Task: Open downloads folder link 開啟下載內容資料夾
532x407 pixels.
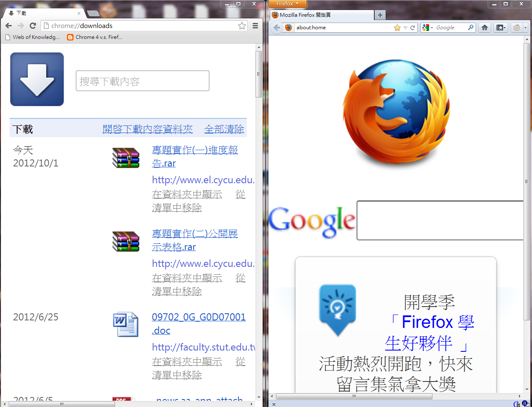Action: point(148,129)
